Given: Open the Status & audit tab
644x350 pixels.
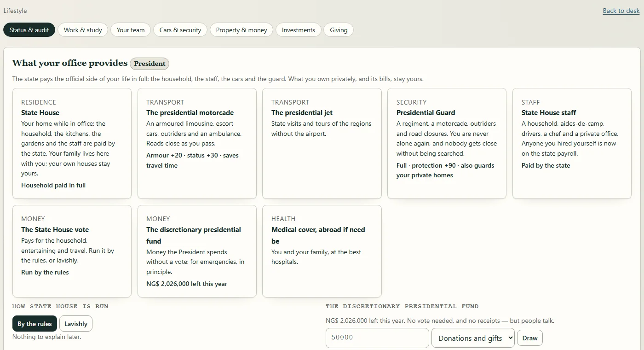Looking at the screenshot, I should [x=29, y=30].
